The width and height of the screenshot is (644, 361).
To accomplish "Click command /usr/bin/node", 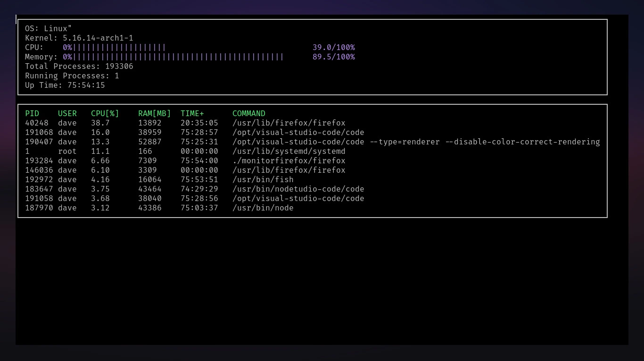I will (x=263, y=208).
